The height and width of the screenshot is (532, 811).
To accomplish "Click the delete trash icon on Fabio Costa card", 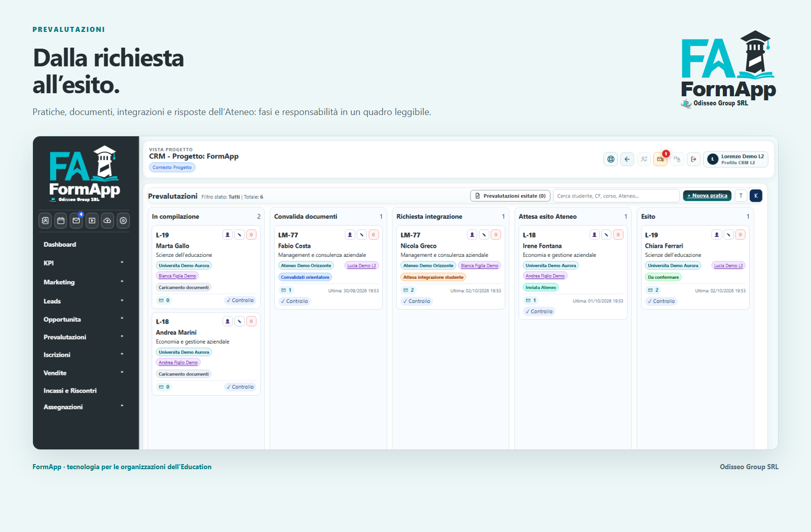I will click(x=374, y=235).
